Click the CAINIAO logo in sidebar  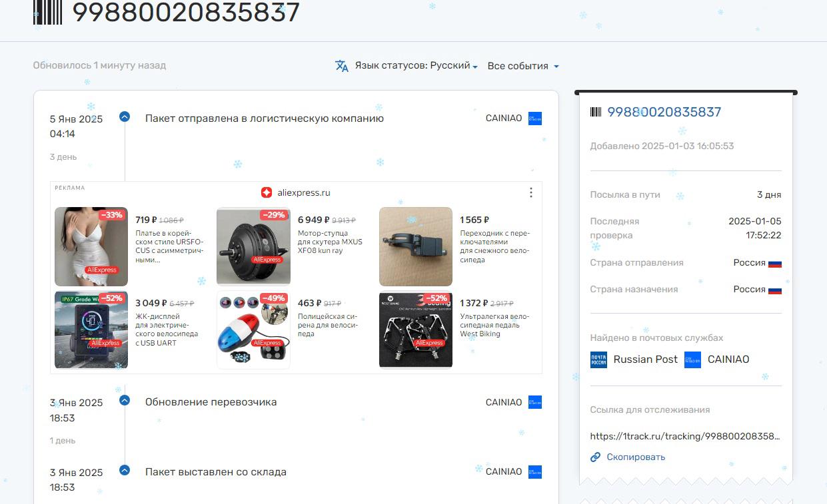tap(692, 360)
